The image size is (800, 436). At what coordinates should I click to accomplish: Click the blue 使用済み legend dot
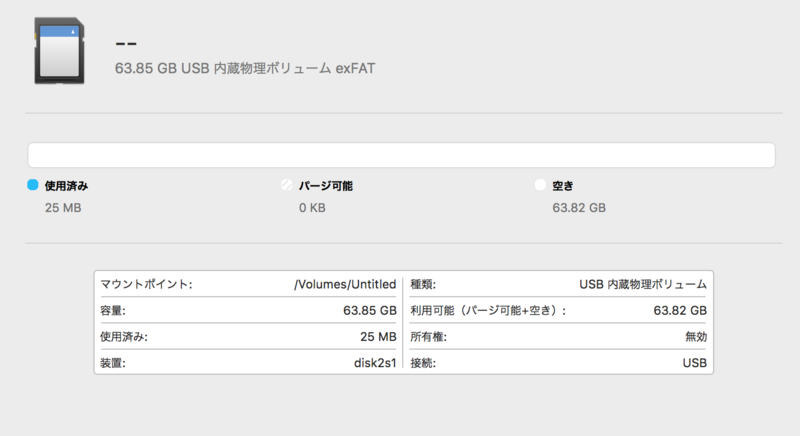tap(33, 185)
